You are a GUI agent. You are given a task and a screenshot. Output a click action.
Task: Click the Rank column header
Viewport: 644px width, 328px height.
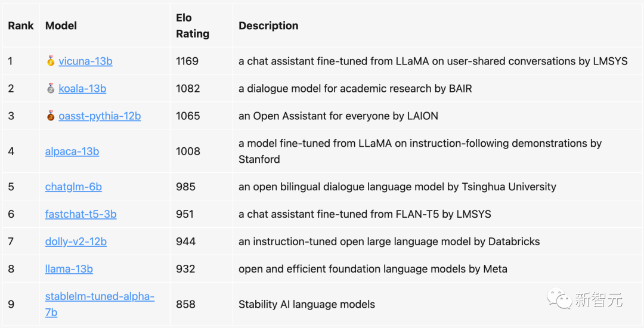point(21,26)
